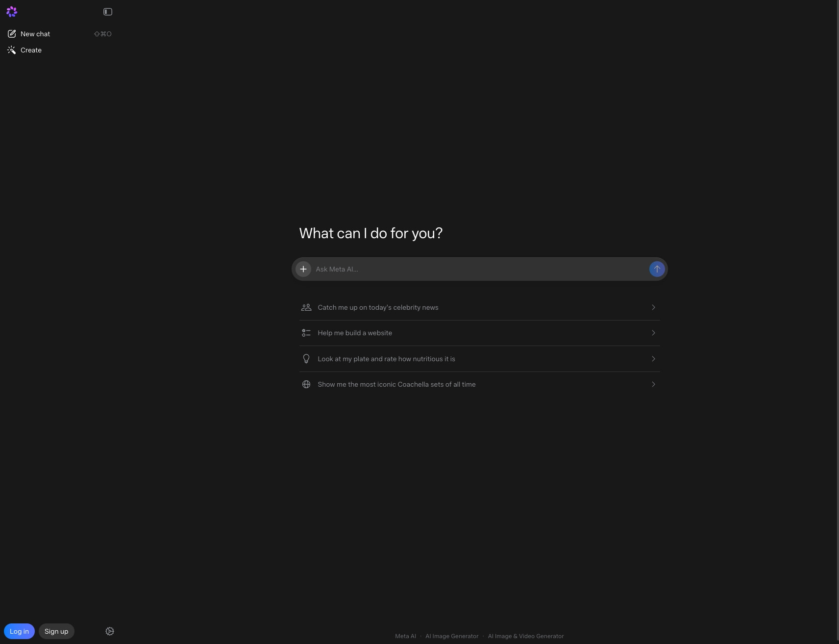
Task: Click the Sign up button
Action: click(x=56, y=631)
